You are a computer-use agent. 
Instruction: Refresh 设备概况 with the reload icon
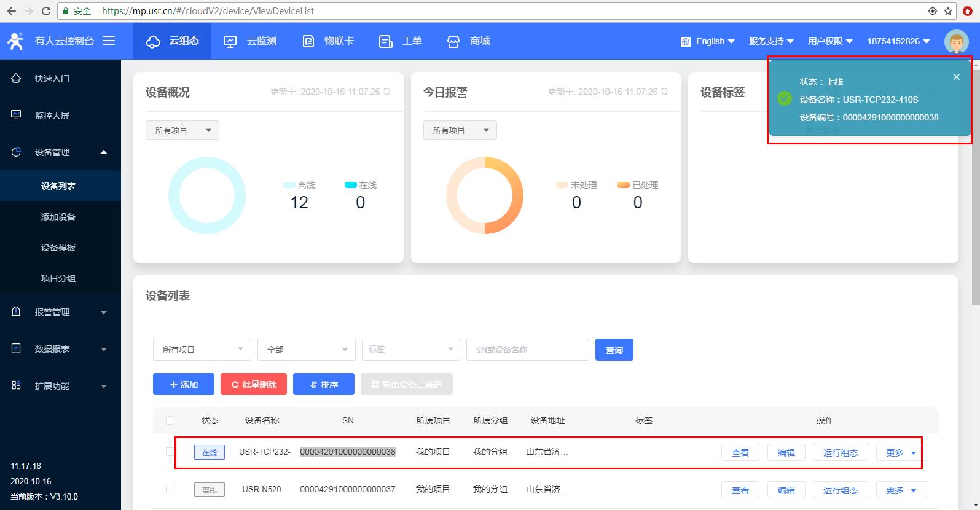(x=387, y=92)
